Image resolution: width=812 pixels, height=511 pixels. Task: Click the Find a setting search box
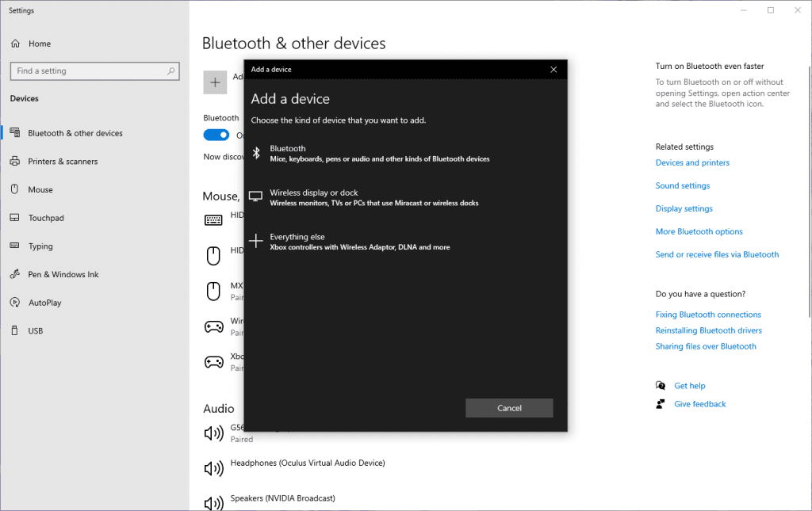(x=87, y=71)
